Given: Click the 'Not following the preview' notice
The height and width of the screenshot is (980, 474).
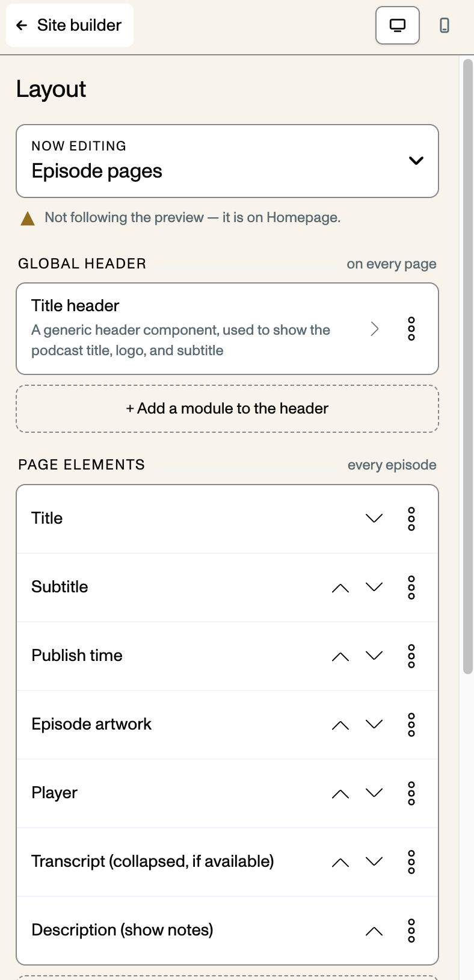Looking at the screenshot, I should pos(192,217).
